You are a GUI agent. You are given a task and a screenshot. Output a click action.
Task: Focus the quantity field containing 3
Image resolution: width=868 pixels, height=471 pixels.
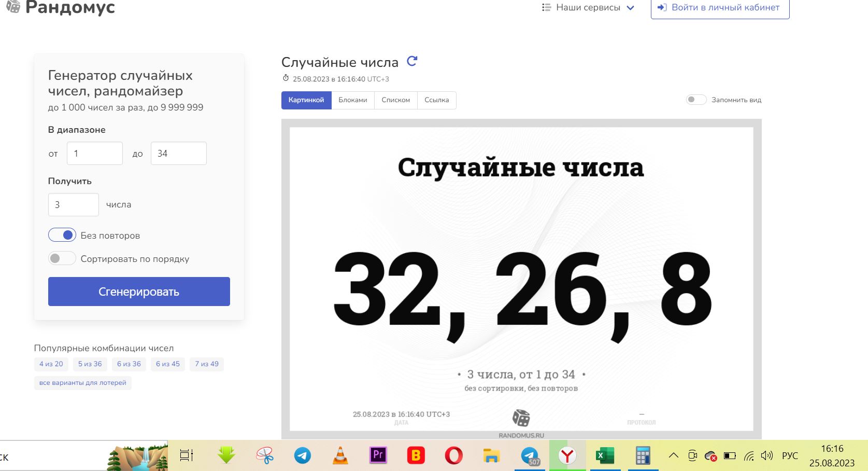(x=74, y=204)
